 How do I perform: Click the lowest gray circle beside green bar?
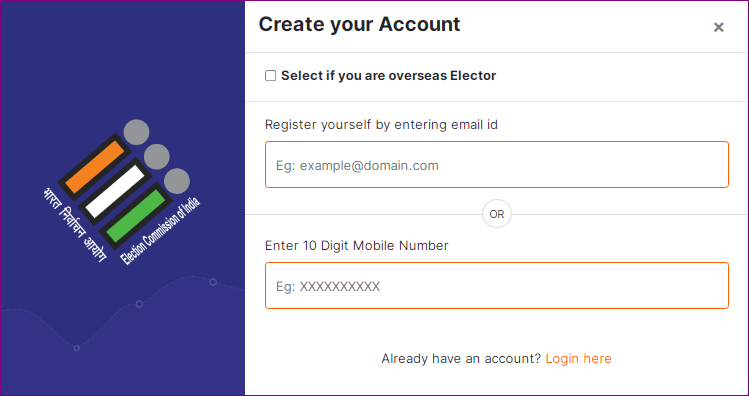tap(177, 181)
